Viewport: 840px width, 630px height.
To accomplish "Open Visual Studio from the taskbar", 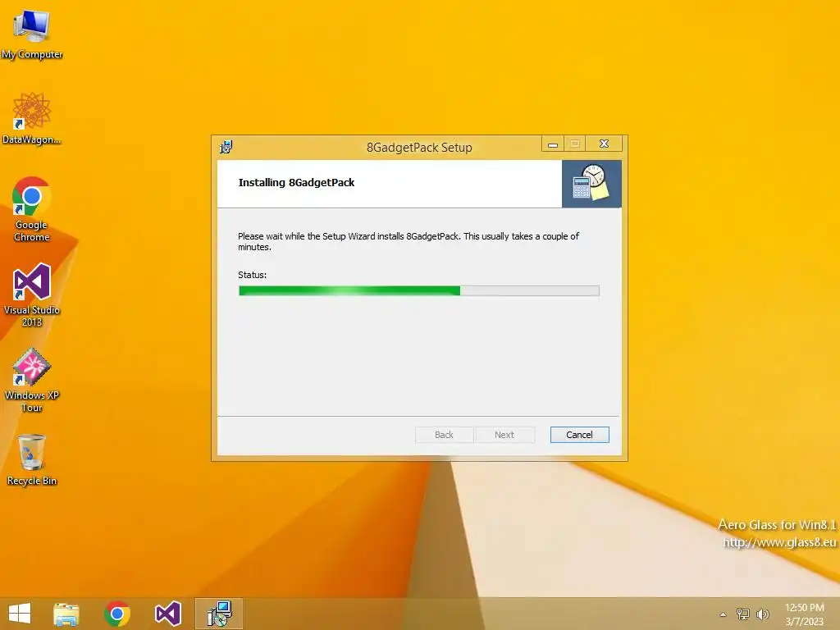I will [x=168, y=614].
